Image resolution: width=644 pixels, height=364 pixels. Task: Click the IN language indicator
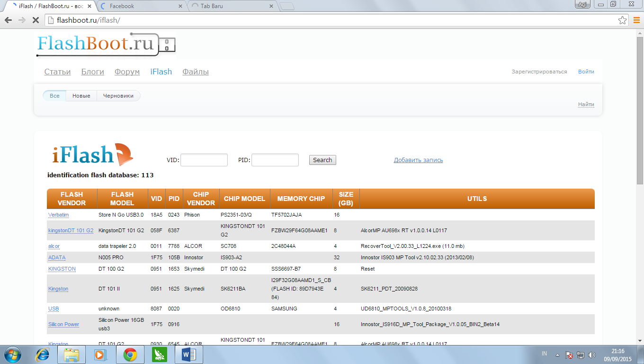pyautogui.click(x=544, y=354)
